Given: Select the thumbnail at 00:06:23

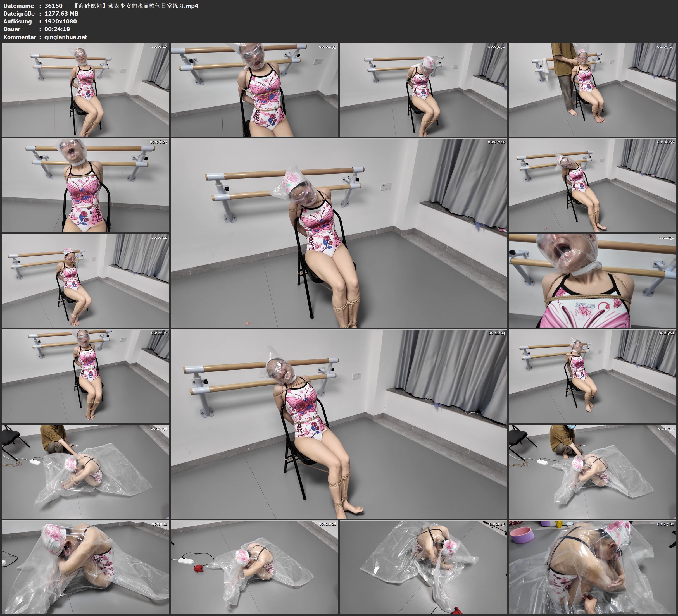Looking at the screenshot, I should point(85,185).
